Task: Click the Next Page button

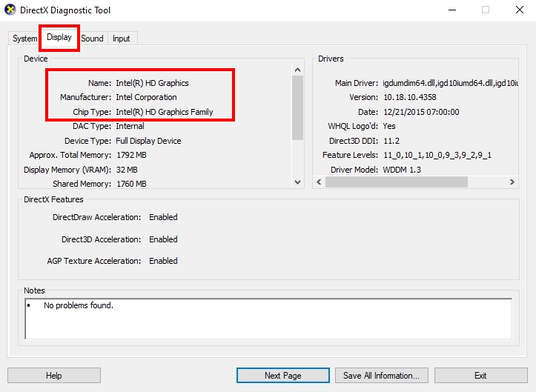Action: 283,375
